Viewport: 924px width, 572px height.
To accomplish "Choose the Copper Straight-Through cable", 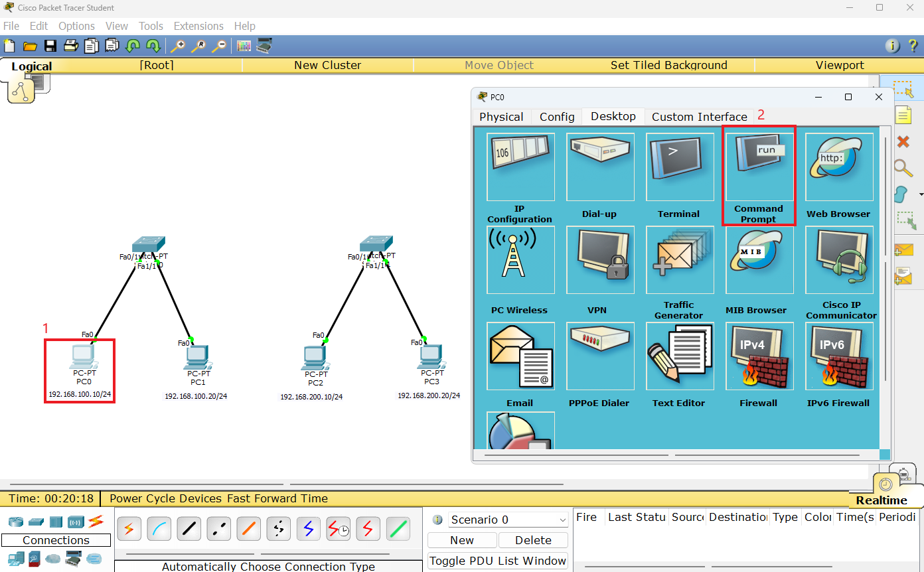I will [x=189, y=529].
